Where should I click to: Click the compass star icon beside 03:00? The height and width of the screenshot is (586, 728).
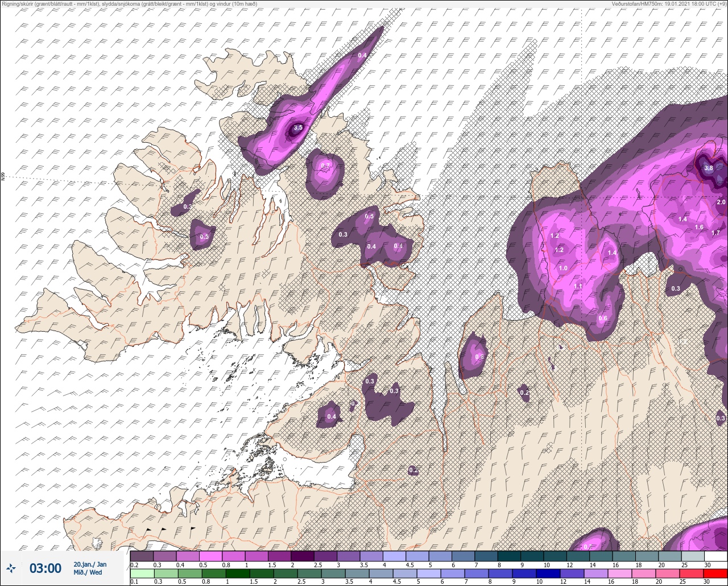[x=11, y=568]
